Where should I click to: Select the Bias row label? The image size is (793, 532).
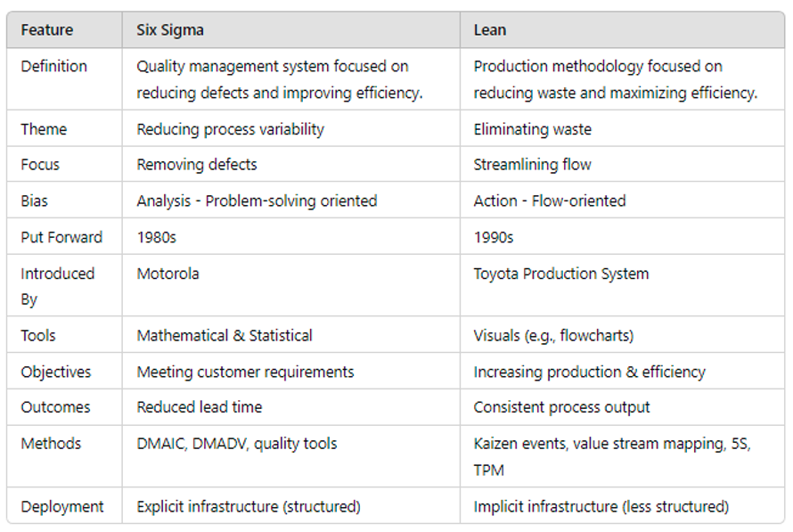coord(35,201)
